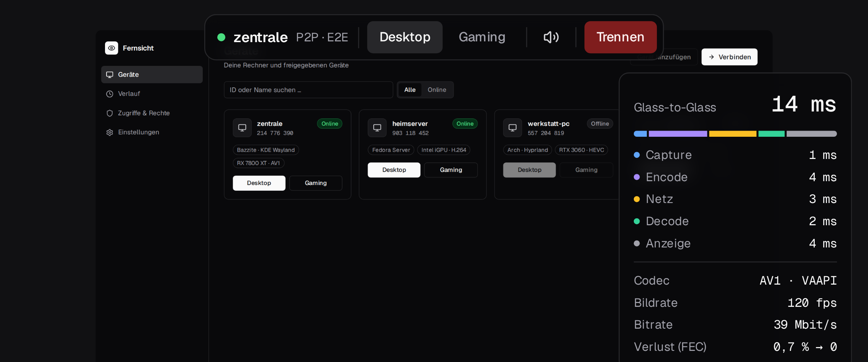This screenshot has height=362, width=868.
Task: Click the RX 7800 XT · AV1 tag
Action: [259, 163]
